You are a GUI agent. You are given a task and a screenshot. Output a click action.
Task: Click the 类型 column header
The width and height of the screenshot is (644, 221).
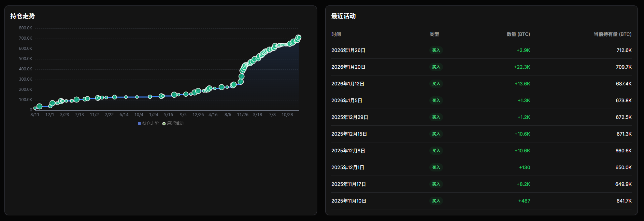click(x=434, y=34)
